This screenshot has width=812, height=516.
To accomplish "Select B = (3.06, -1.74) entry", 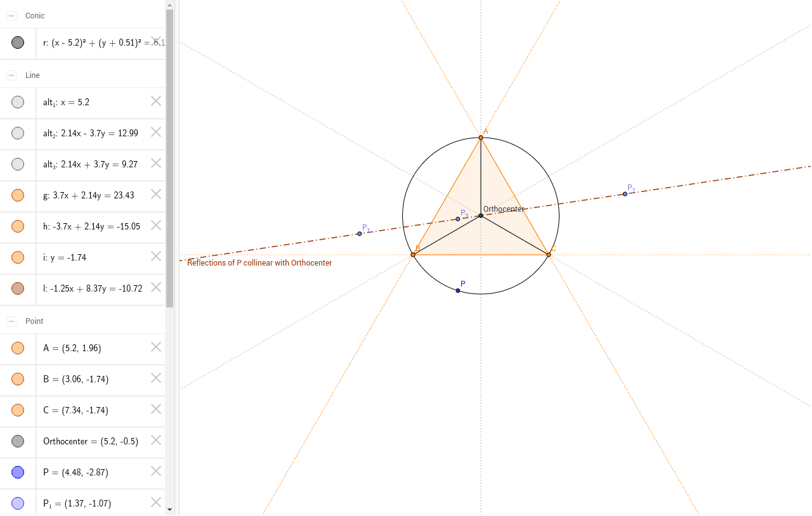I will point(75,379).
